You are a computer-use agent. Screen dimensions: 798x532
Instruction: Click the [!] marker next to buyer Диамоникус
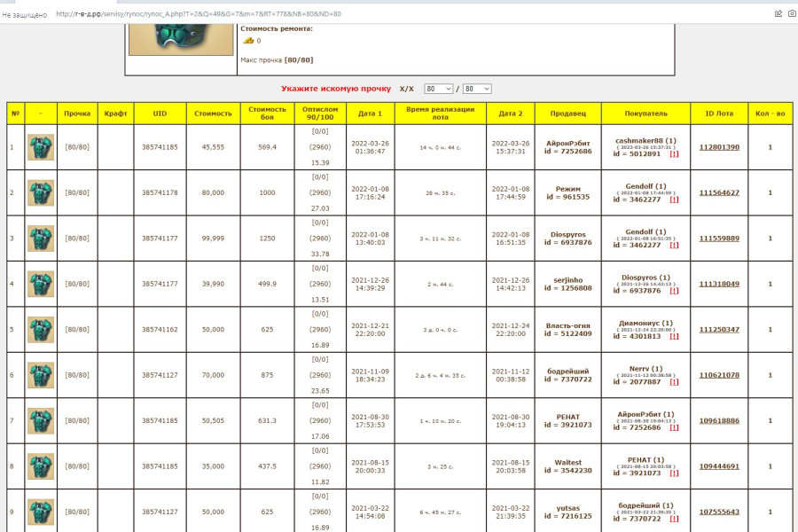pos(675,336)
